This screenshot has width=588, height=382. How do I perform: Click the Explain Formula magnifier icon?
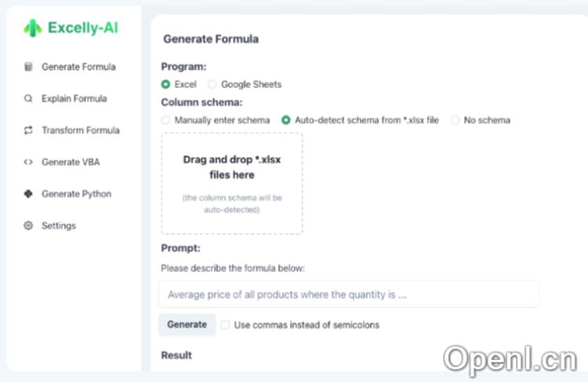[x=28, y=99]
